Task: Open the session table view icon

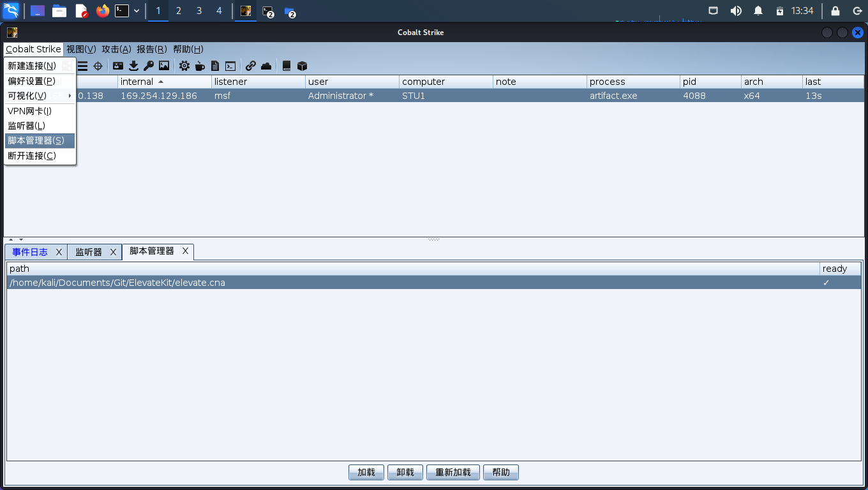Action: coord(82,66)
